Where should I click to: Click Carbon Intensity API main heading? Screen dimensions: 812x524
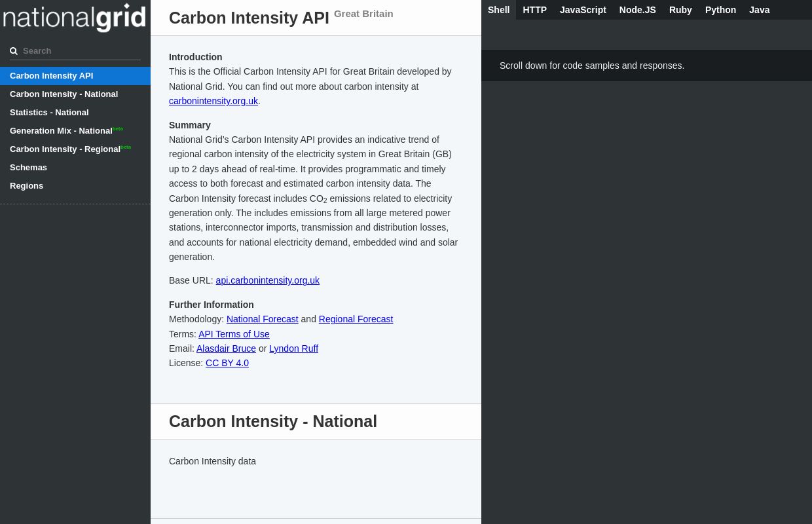[x=249, y=18]
